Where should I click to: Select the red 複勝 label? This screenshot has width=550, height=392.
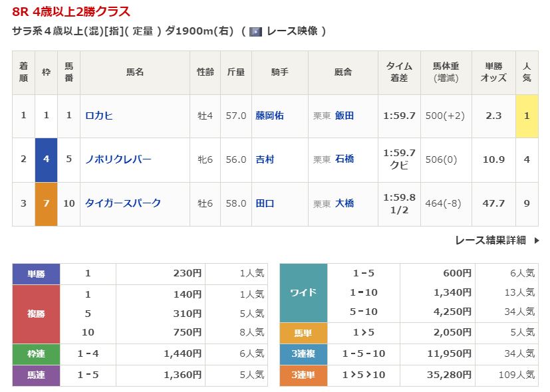[36, 314]
